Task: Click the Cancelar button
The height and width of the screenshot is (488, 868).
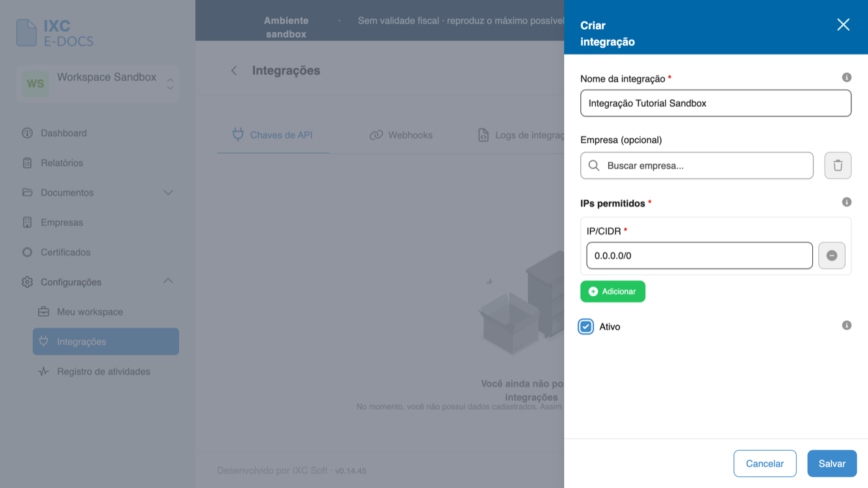Action: pyautogui.click(x=764, y=463)
